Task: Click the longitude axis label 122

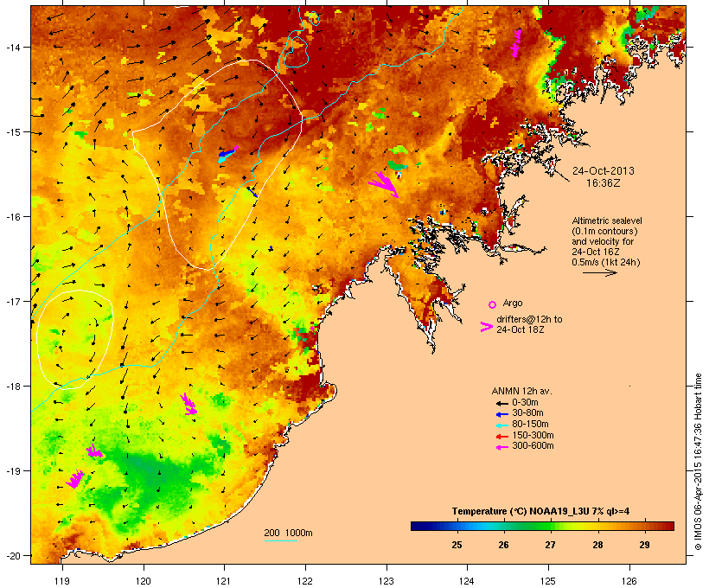Action: click(305, 581)
